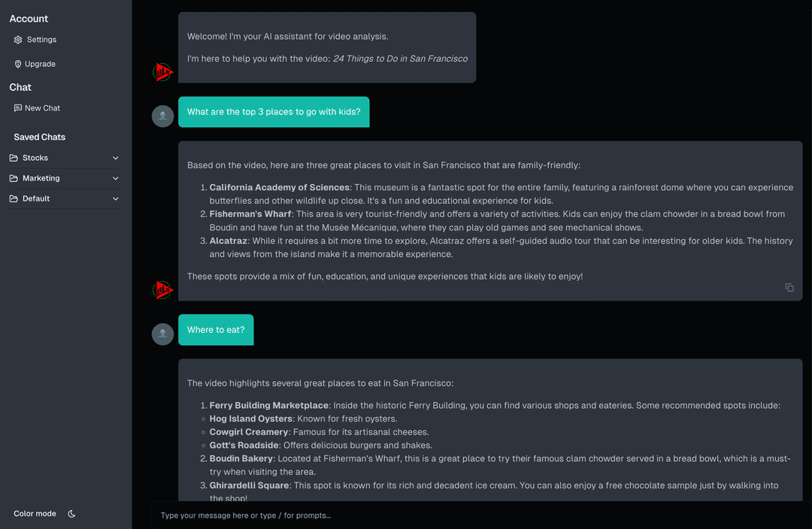
Task: Click the Upgrade lightbulb icon
Action: [17, 64]
